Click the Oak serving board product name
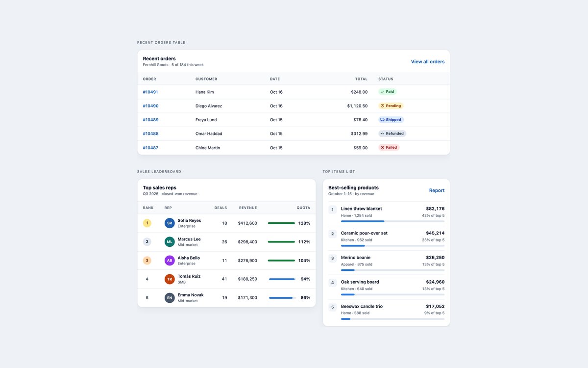This screenshot has width=588, height=368. point(360,282)
